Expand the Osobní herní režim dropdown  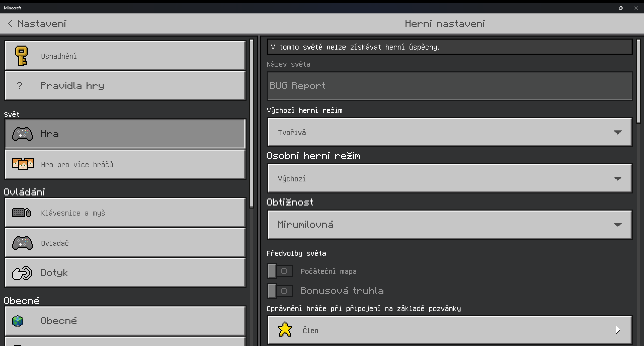point(449,178)
